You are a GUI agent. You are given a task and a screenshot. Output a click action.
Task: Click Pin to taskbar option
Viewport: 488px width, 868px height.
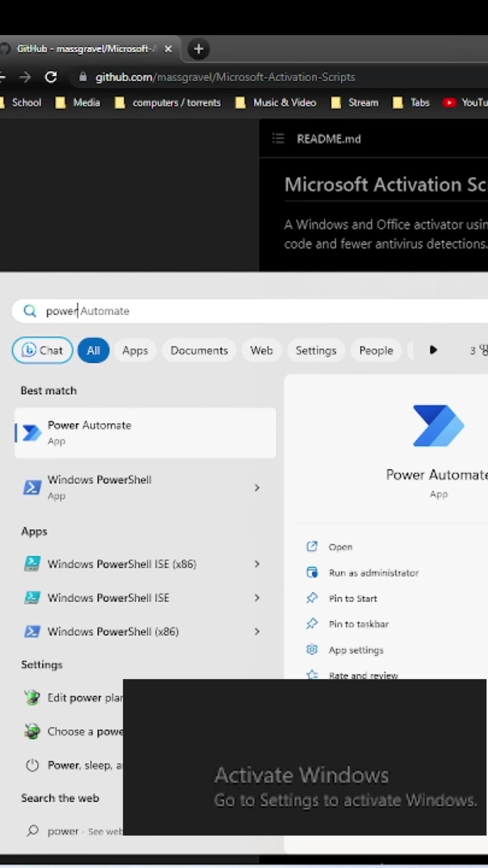click(x=359, y=624)
